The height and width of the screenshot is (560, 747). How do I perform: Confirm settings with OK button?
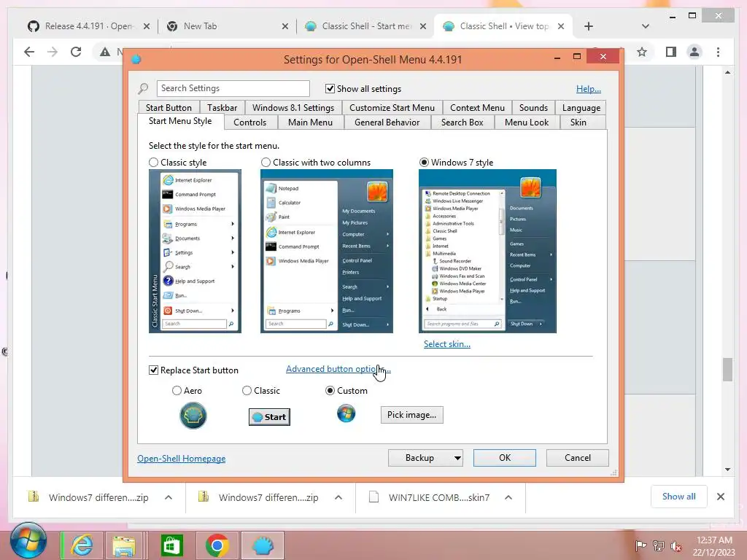coord(505,458)
